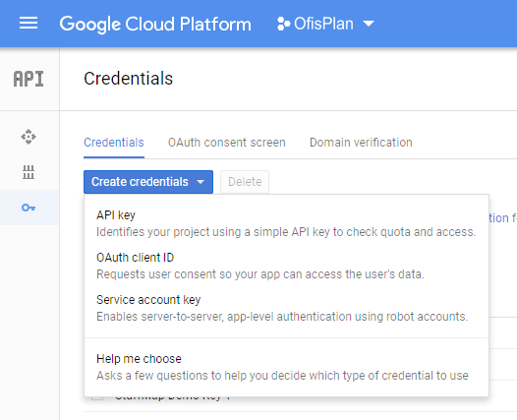Switch to the OAuth consent screen tab
Viewport: 517px width, 420px height.
point(226,143)
